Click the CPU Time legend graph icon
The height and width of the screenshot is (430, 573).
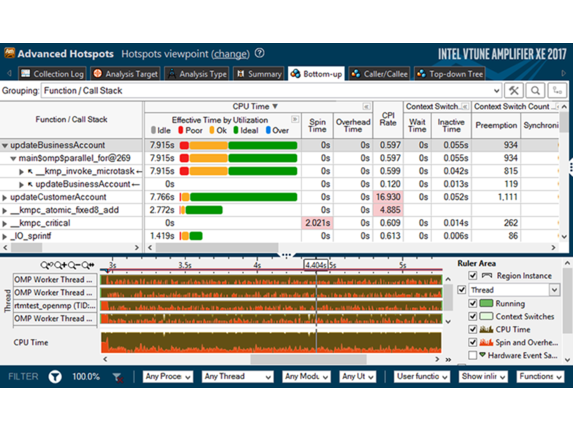pyautogui.click(x=486, y=329)
